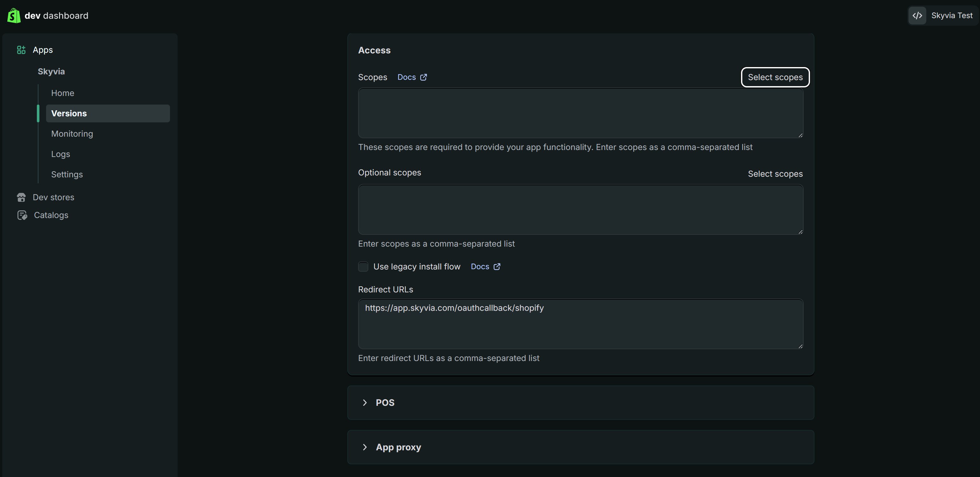
Task: Click external link icon next to legacy flow Docs
Action: pos(497,267)
